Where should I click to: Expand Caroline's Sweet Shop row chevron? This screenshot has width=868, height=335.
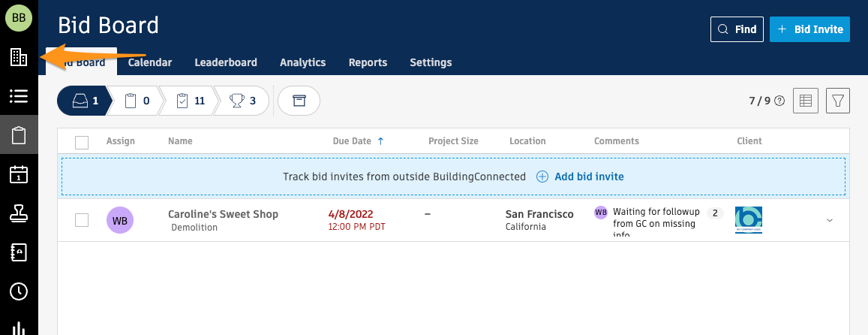click(830, 220)
